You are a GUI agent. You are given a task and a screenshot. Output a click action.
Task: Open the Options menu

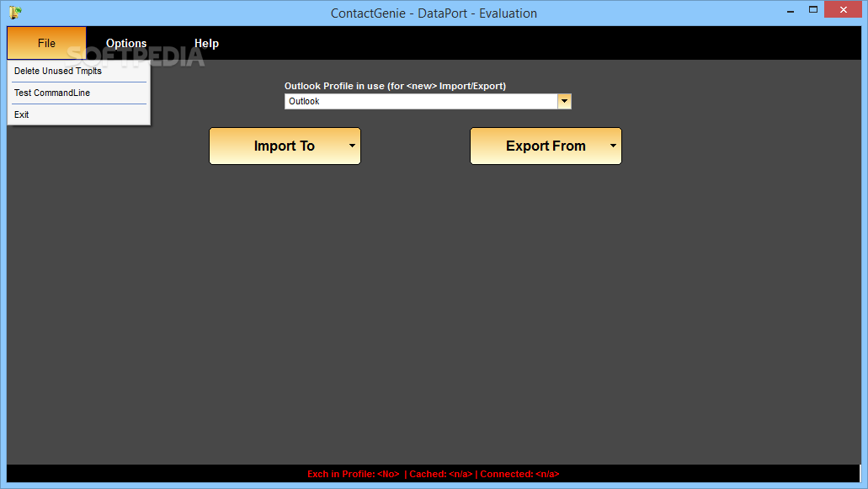(x=126, y=43)
